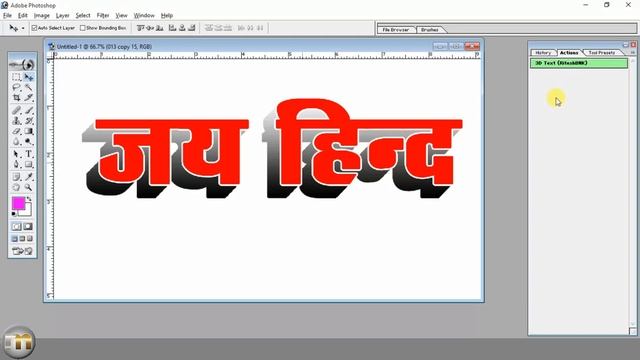Open the Image menu

point(42,16)
